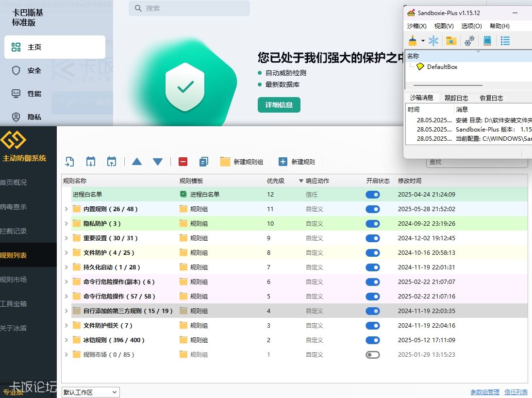Click the Kaspersky 安全 shield icon
The width and height of the screenshot is (532, 398).
coord(16,70)
